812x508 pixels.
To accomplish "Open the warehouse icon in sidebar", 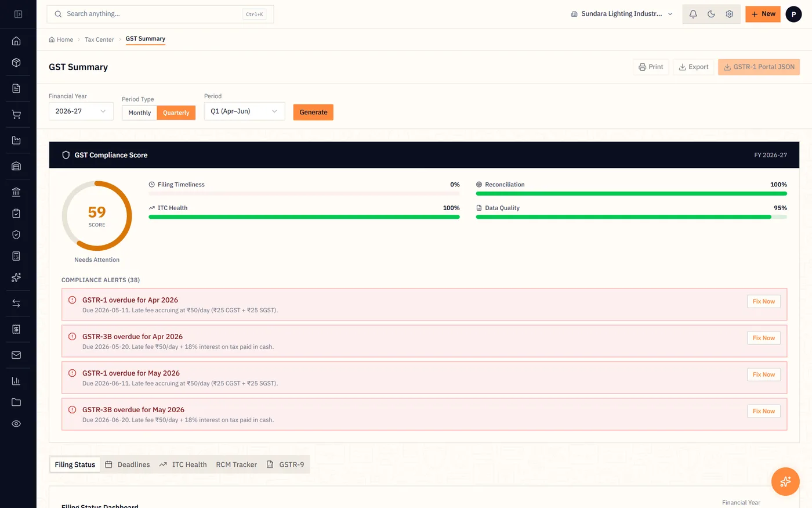I will click(16, 166).
